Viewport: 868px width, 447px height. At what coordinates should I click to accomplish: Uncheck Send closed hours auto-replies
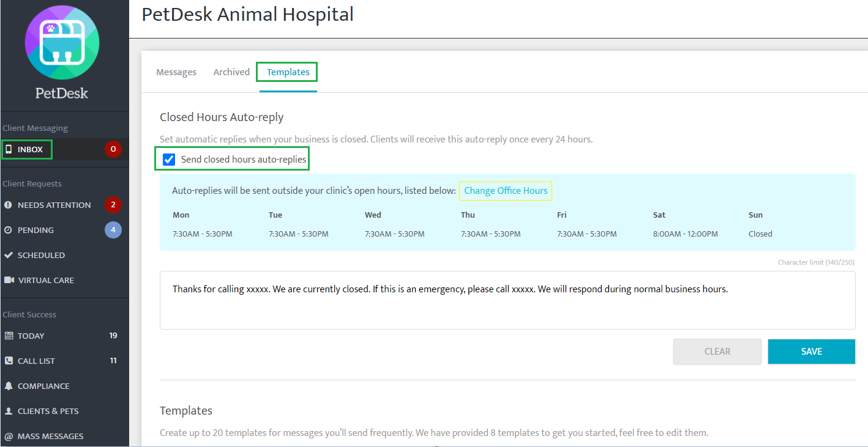pos(169,160)
